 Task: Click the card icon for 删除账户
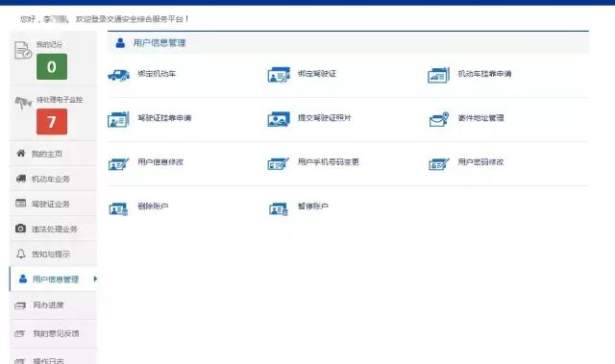(x=118, y=208)
